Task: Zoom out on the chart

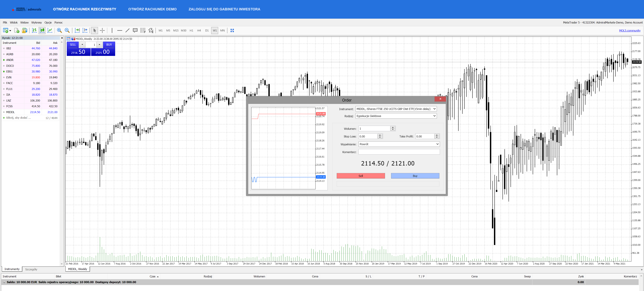Action: pos(67,31)
